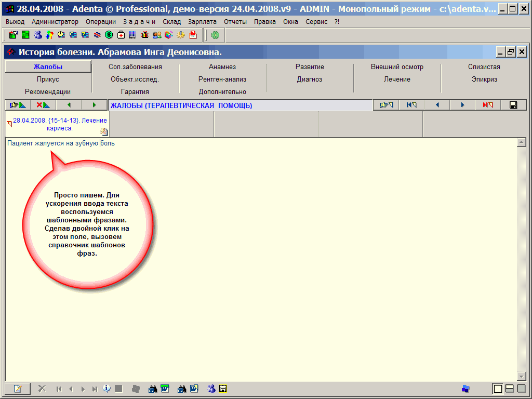This screenshot has height=399, width=532.
Task: Click the red X delete record button
Action: 43,105
